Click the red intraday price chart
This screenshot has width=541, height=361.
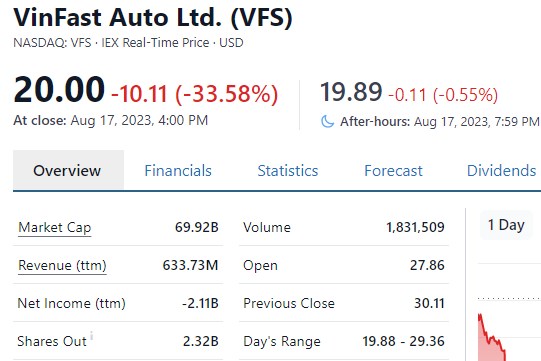tap(492, 337)
